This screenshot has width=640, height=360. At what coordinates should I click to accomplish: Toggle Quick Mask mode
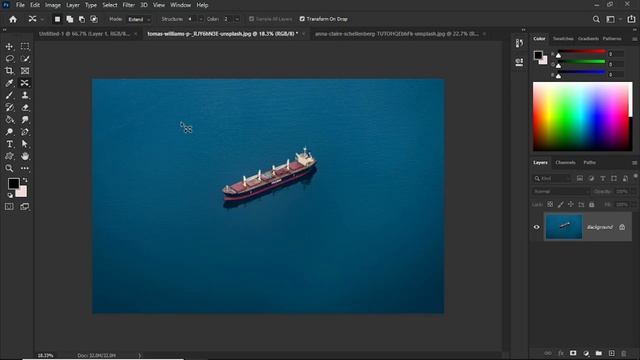(x=9, y=207)
